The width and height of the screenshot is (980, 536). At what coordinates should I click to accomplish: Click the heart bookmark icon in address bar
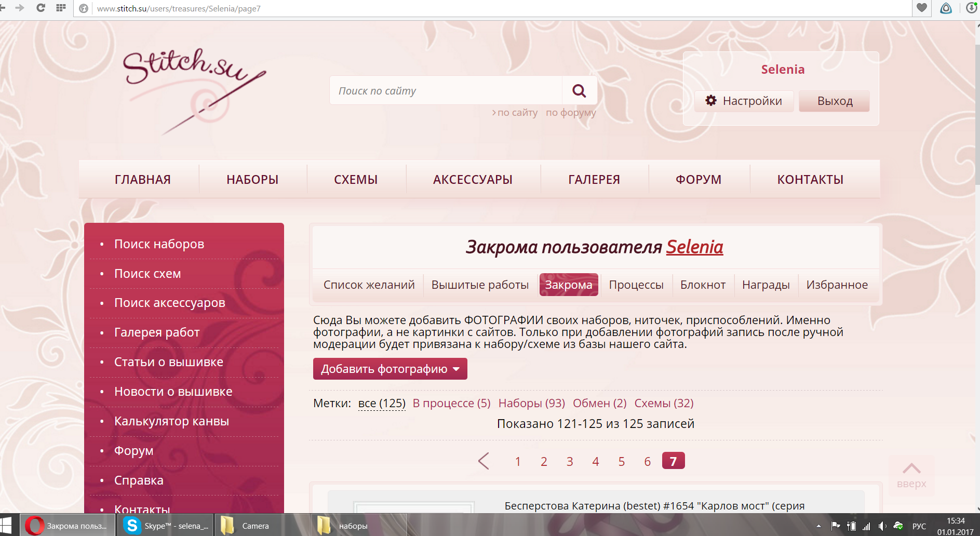click(921, 8)
